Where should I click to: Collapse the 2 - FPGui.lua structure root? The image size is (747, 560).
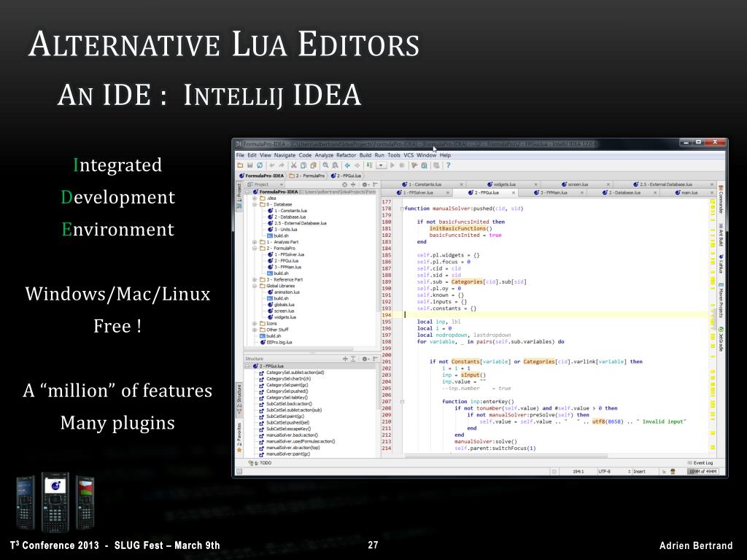point(247,366)
